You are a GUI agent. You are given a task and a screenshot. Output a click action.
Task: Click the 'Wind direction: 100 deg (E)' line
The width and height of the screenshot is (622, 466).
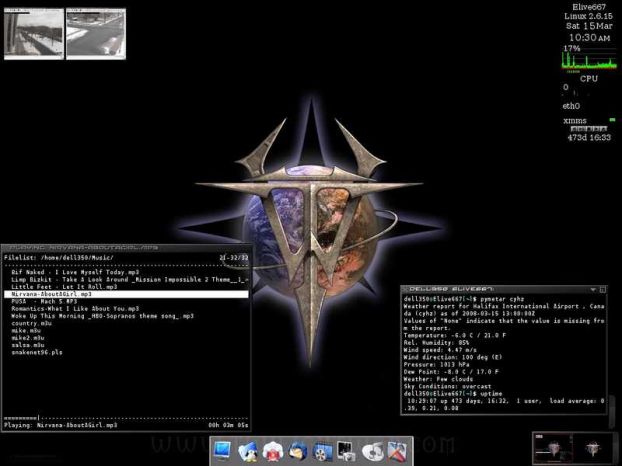point(453,357)
